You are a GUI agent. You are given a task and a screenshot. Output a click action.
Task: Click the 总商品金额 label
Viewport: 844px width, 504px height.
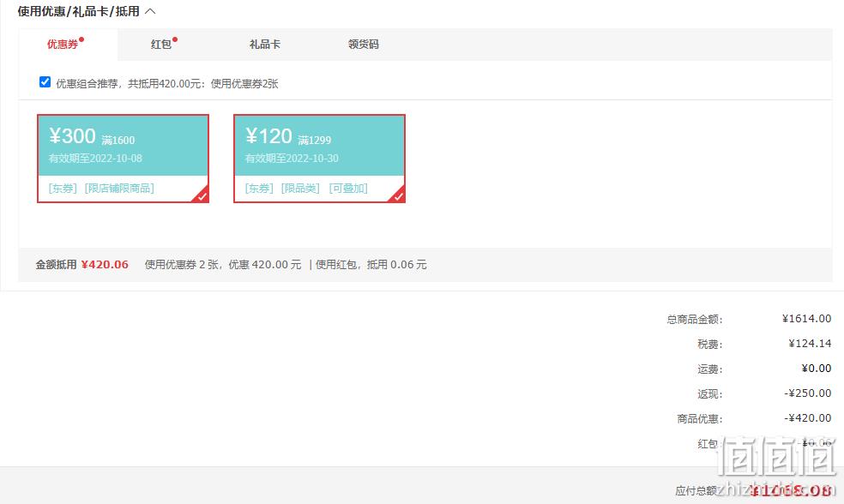tap(695, 320)
